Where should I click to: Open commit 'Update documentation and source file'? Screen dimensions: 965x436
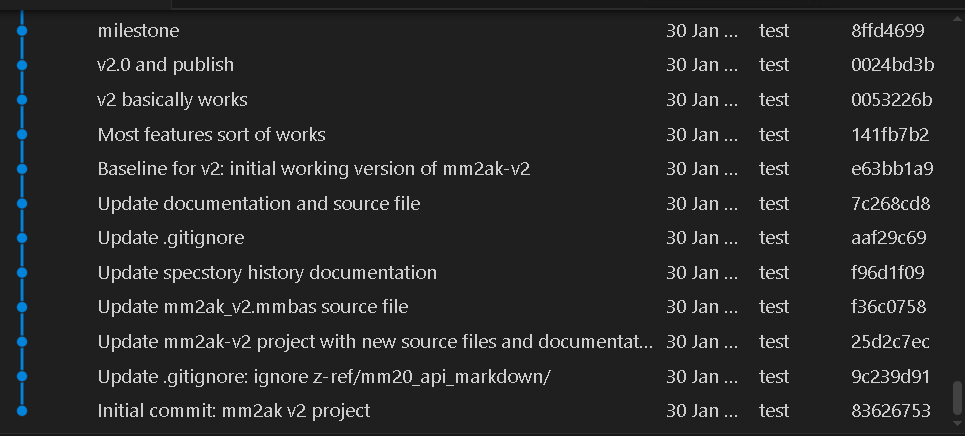(x=258, y=204)
